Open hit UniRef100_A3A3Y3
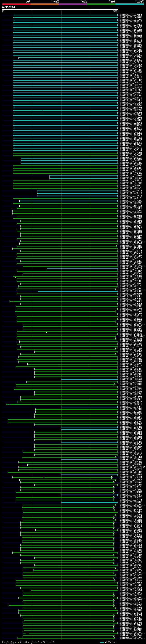 [131, 148]
